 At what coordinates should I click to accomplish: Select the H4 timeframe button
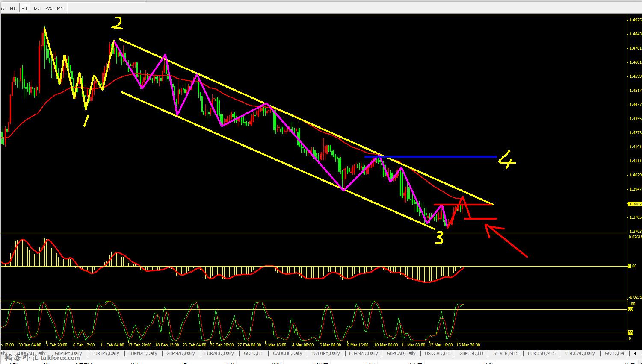25,8
